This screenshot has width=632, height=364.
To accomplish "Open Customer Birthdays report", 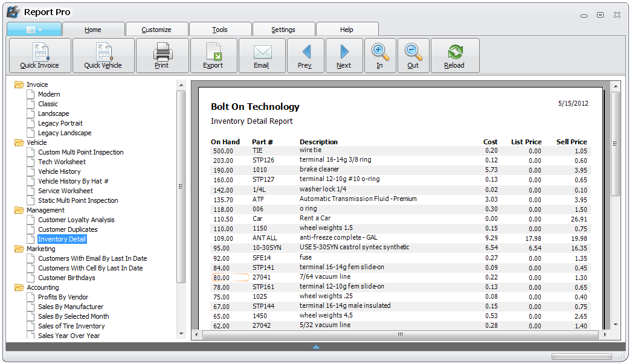I will (67, 278).
